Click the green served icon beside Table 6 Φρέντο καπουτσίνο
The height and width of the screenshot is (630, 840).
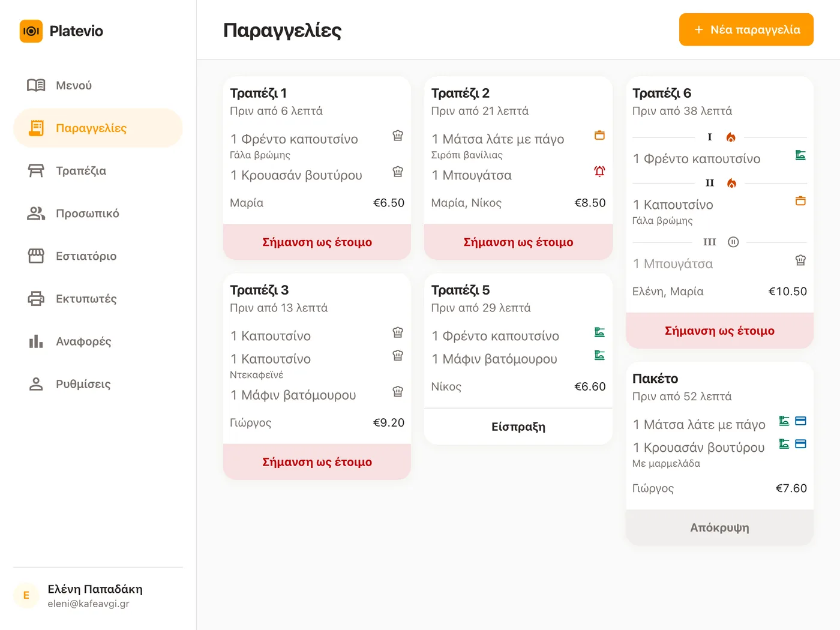[800, 155]
